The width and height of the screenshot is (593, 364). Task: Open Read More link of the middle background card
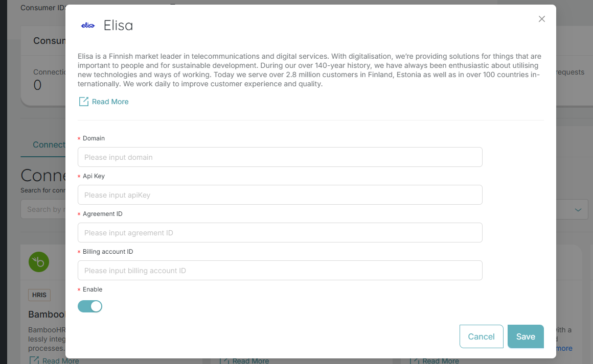point(250,360)
